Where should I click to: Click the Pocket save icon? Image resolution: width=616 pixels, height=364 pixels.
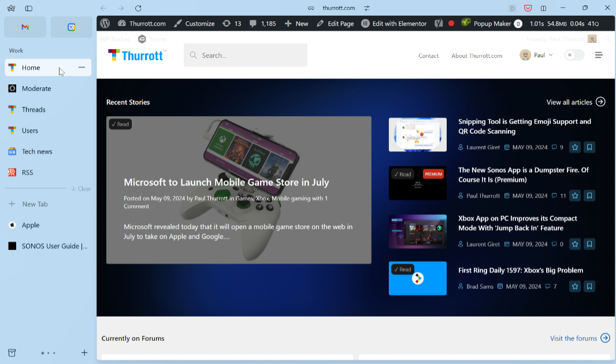point(528,8)
